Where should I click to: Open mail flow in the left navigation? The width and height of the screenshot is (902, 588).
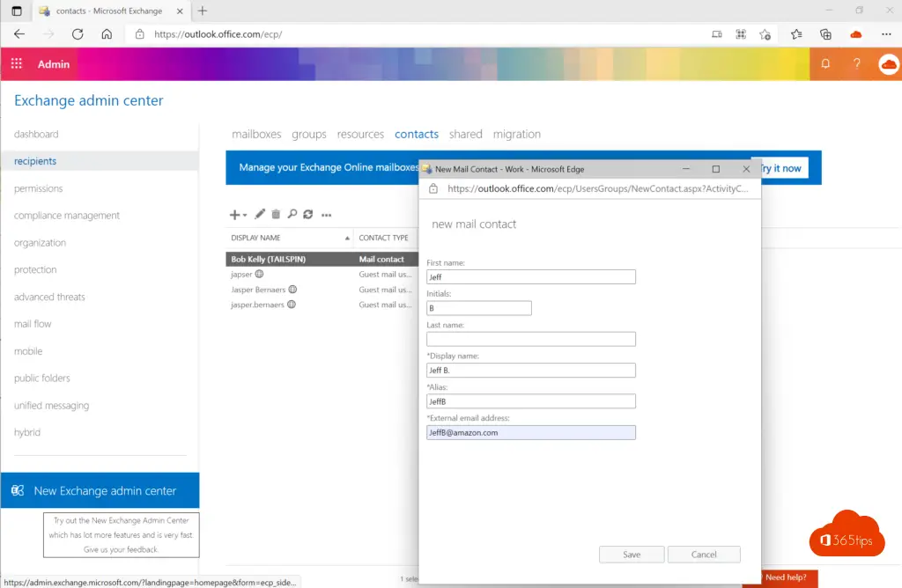click(33, 324)
